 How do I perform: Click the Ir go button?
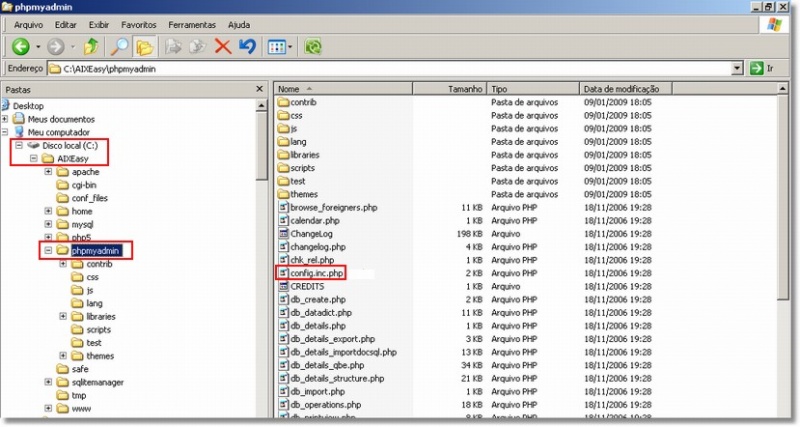pos(762,69)
